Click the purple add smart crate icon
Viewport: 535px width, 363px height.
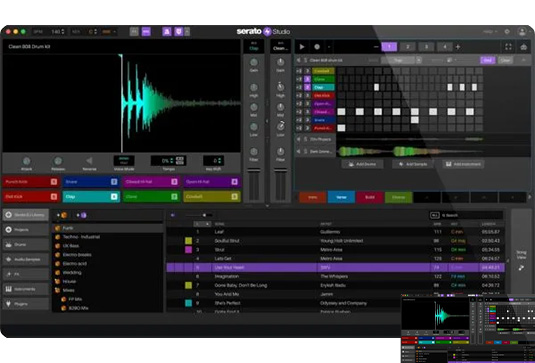coord(82,215)
